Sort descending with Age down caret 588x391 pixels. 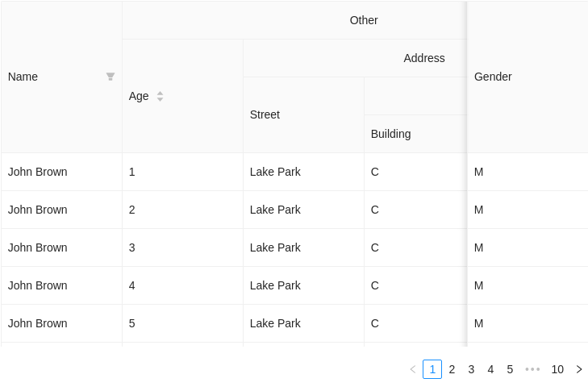(x=160, y=99)
